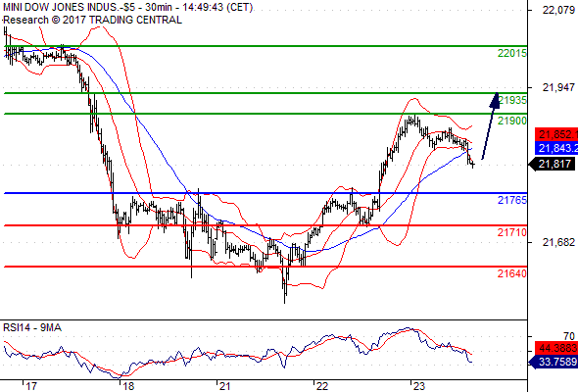Image resolution: width=578 pixels, height=392 pixels.
Task: Click the black 21,817 current price tag
Action: pos(553,164)
